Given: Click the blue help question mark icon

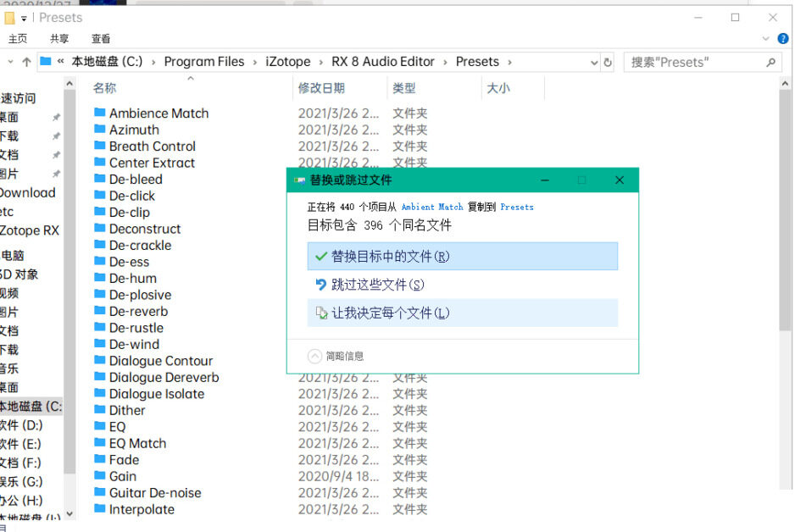Looking at the screenshot, I should pos(787,38).
